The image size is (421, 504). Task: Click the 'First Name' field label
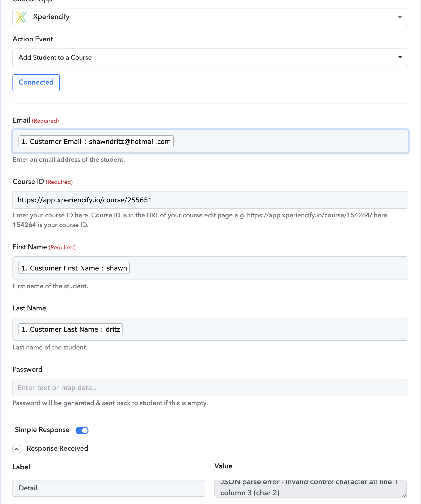30,247
